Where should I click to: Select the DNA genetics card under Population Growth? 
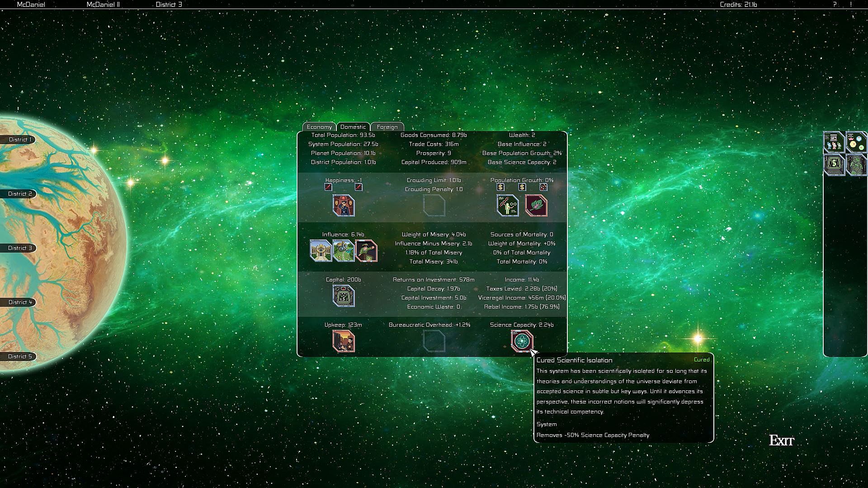508,206
